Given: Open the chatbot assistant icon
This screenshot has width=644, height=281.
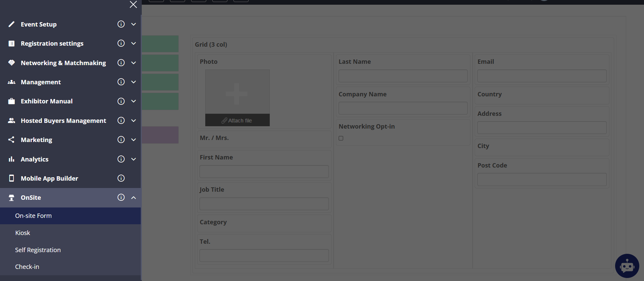Looking at the screenshot, I should [x=627, y=266].
